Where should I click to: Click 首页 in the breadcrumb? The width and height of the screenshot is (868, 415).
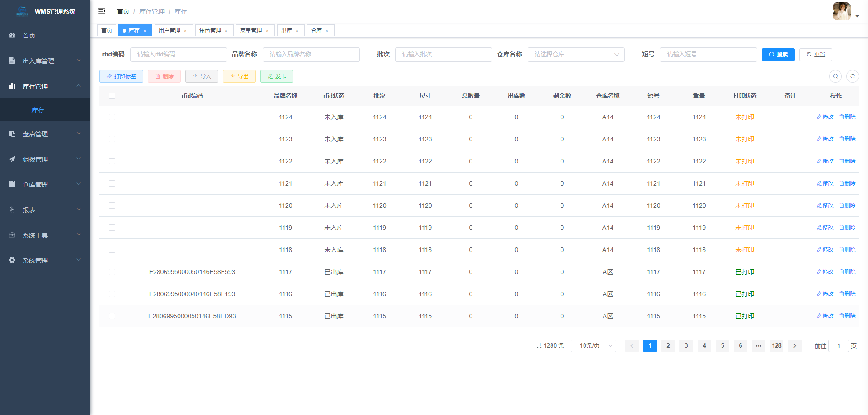[123, 11]
